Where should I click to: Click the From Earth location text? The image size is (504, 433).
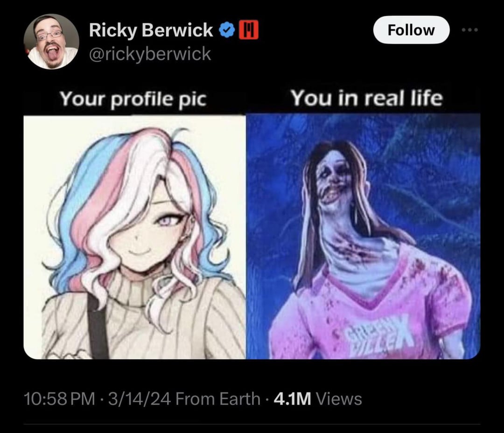coord(218,399)
